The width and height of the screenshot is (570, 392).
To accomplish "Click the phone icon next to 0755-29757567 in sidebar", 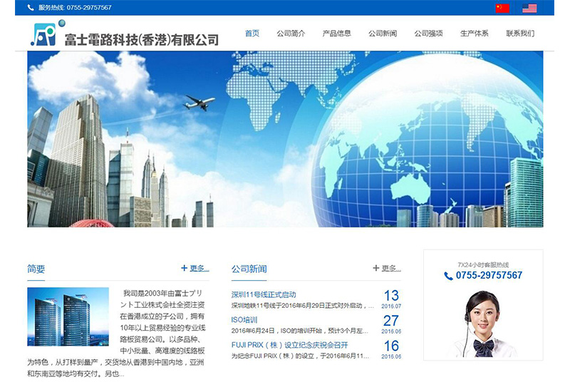I will click(x=448, y=276).
